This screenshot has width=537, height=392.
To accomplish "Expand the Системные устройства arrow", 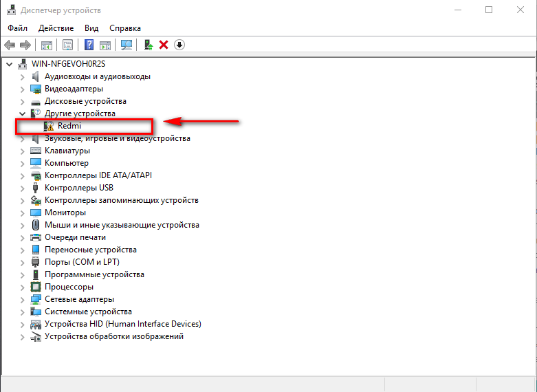I will click(22, 312).
